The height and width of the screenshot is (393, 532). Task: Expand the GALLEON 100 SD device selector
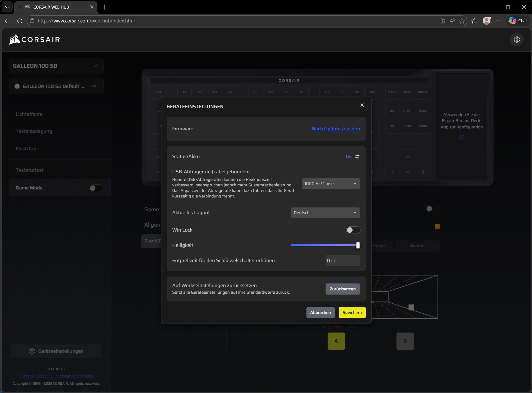[x=56, y=66]
